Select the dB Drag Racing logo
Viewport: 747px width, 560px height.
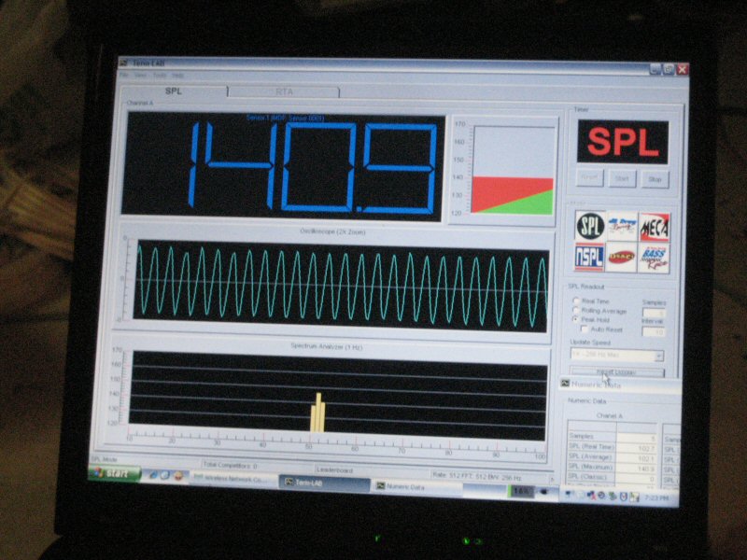pyautogui.click(x=622, y=227)
